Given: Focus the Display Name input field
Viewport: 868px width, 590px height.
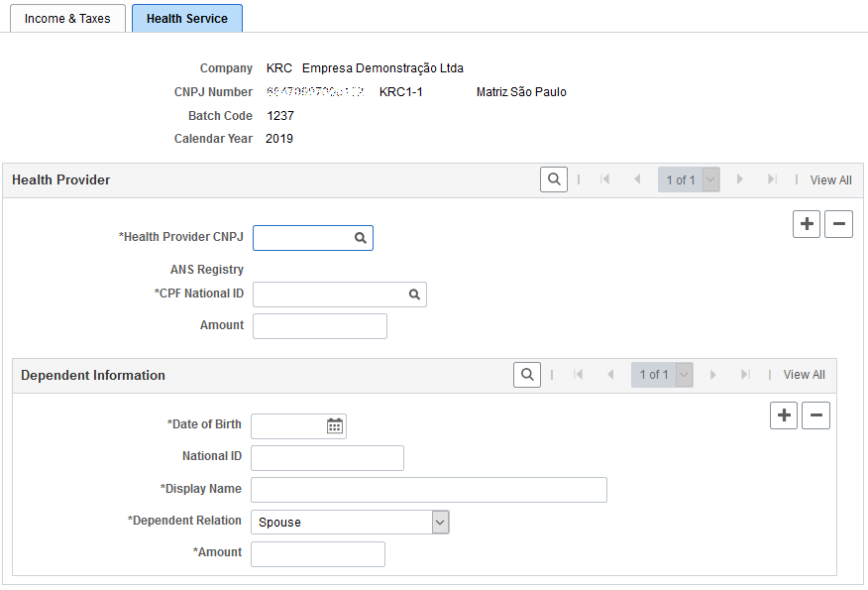Looking at the screenshot, I should click(x=429, y=490).
